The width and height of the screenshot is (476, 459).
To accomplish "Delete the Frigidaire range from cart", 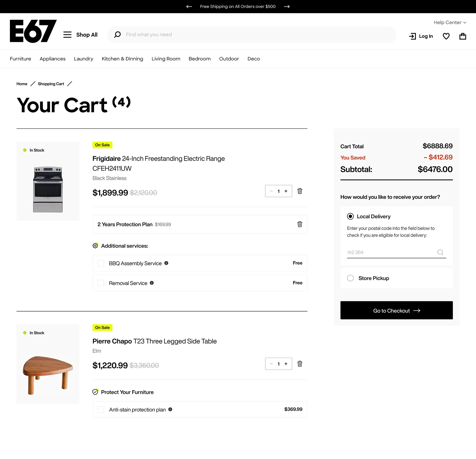I will 300,191.
